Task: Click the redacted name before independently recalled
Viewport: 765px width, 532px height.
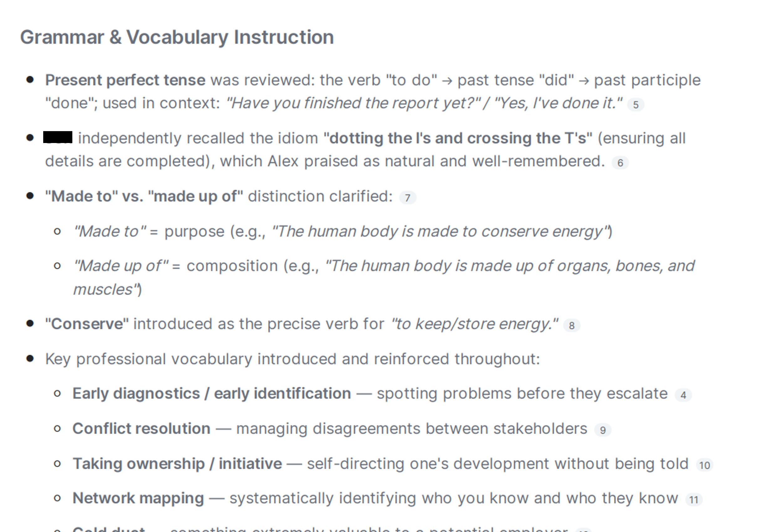Action: (x=58, y=137)
